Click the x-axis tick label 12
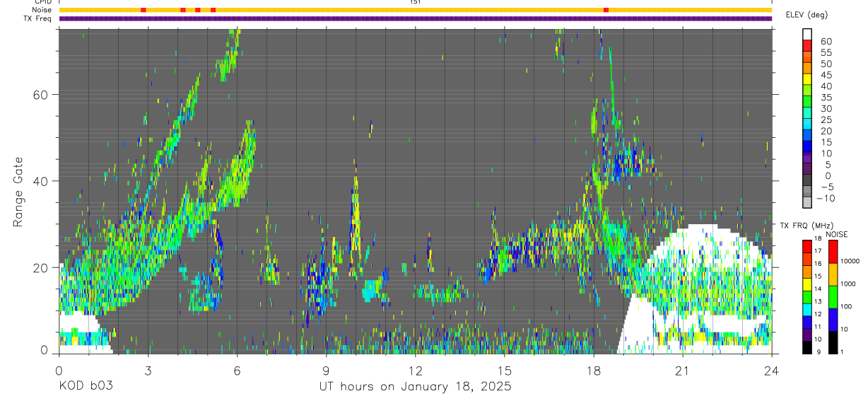The height and width of the screenshot is (401, 868). point(415,371)
